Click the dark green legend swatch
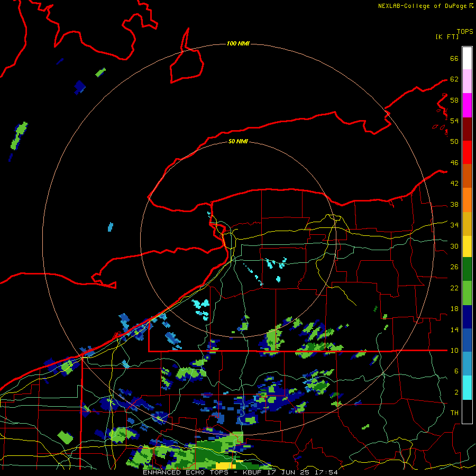This screenshot has height=476, width=476. tap(467, 269)
